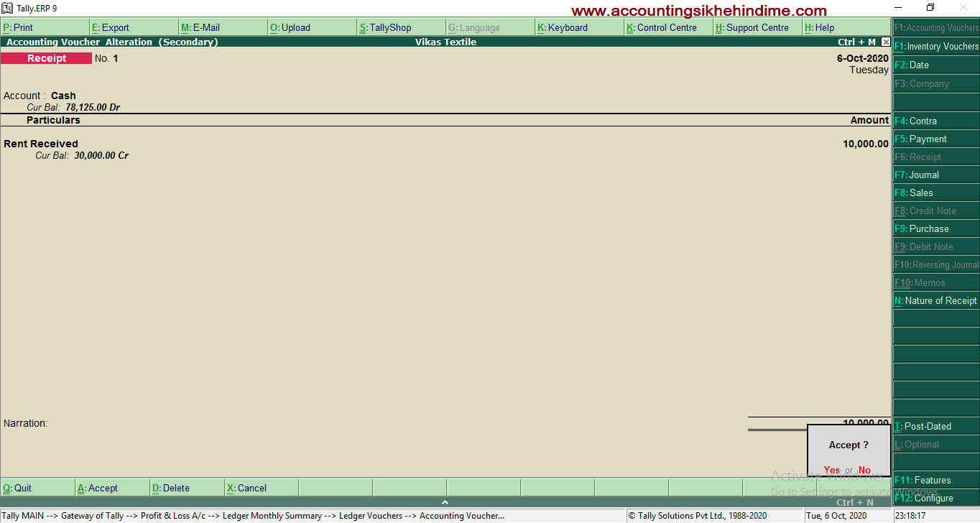This screenshot has height=523, width=980.
Task: Open the E-Mail option
Action: (223, 27)
